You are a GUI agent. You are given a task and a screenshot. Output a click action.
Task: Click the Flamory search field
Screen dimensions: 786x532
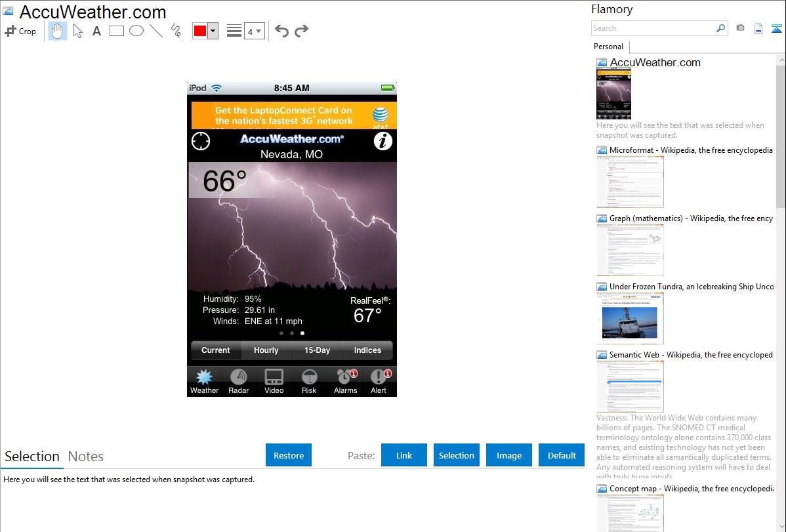[x=652, y=28]
